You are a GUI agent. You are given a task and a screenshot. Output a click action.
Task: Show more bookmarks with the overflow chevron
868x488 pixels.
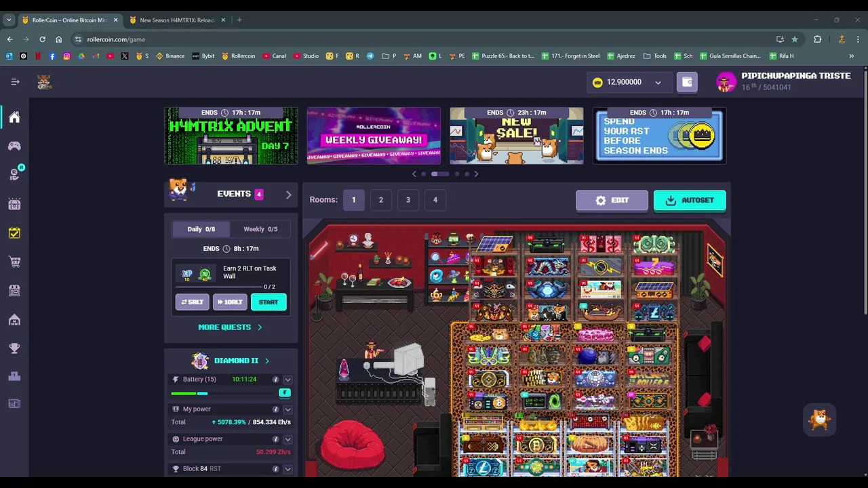[852, 56]
